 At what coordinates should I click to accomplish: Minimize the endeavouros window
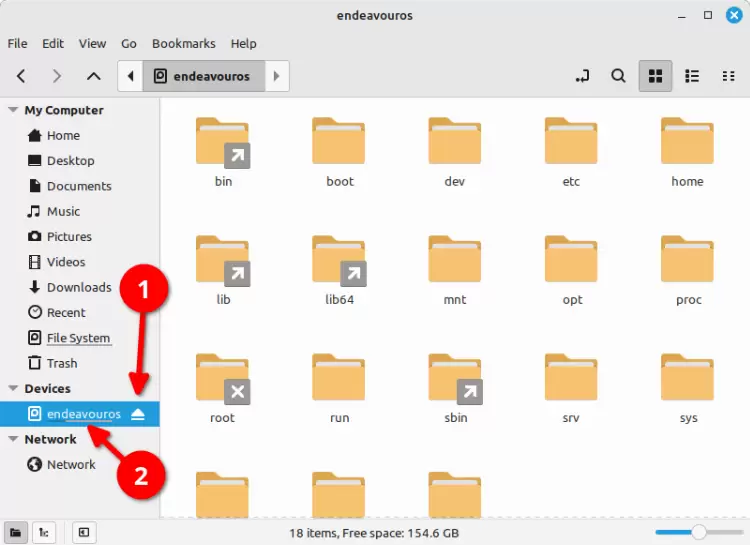click(682, 17)
